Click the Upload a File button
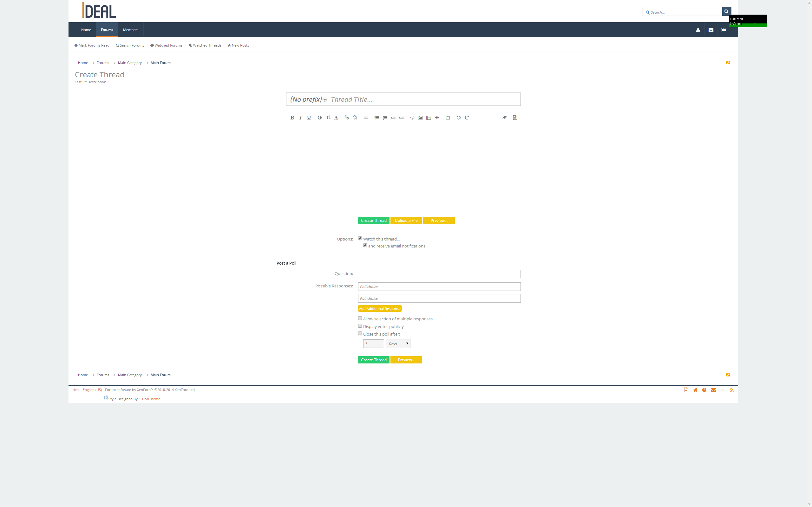The image size is (812, 507). pyautogui.click(x=406, y=220)
